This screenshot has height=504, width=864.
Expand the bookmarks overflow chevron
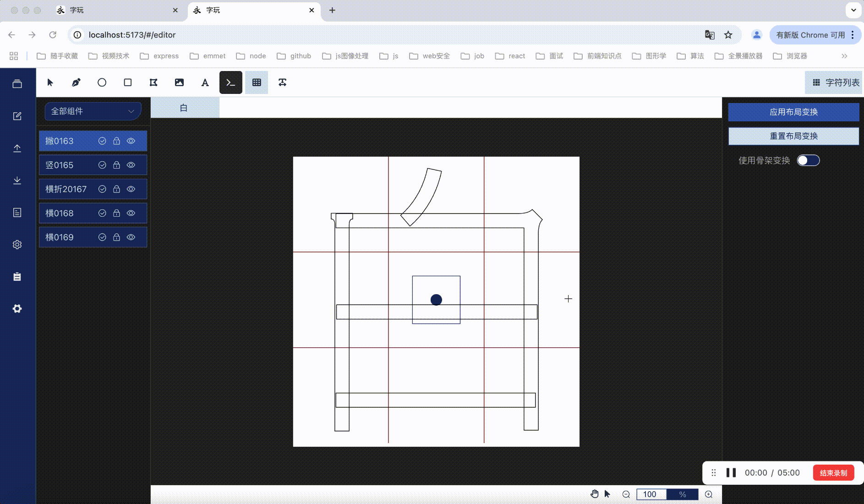pos(843,55)
